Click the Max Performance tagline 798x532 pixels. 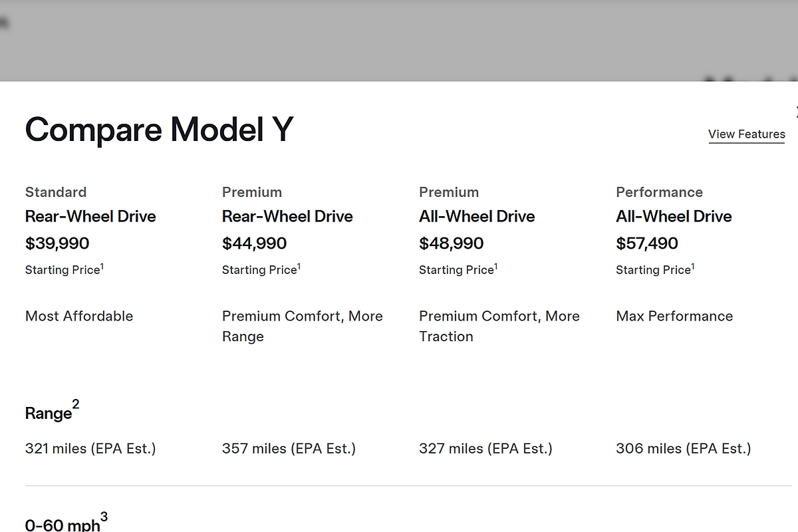pos(674,316)
